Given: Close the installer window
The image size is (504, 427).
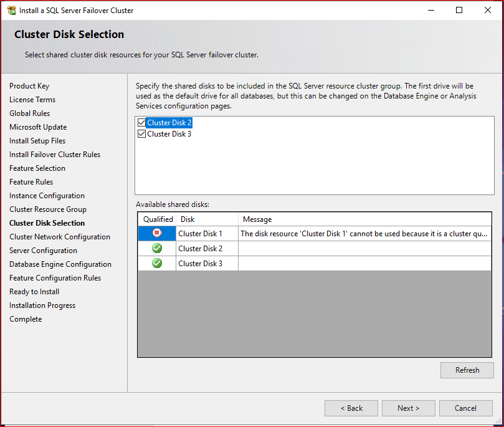Looking at the screenshot, I should 488,11.
